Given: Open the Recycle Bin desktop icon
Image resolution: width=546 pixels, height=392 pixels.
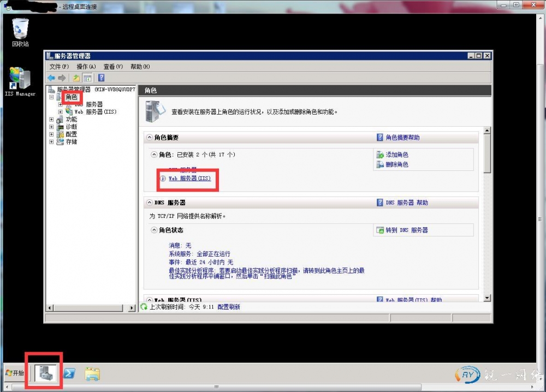Looking at the screenshot, I should click(20, 29).
